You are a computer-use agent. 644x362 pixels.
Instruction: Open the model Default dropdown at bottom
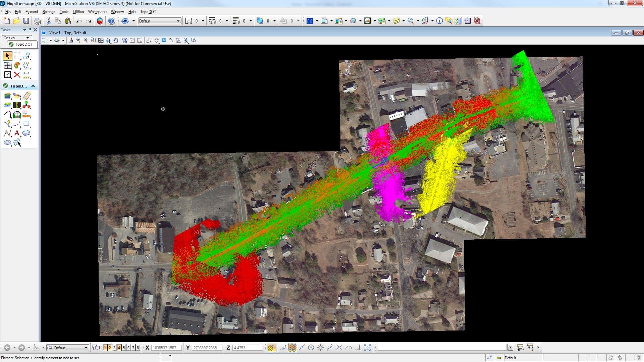pos(86,348)
